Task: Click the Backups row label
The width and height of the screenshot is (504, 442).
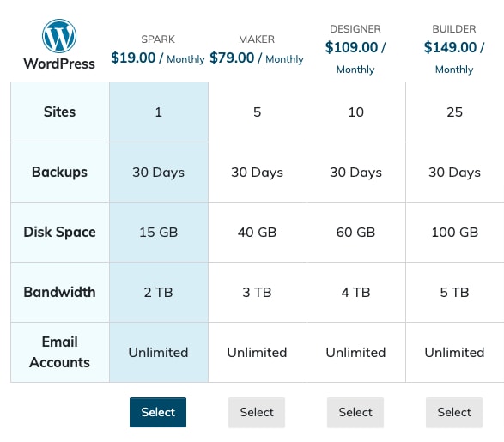Action: point(59,172)
